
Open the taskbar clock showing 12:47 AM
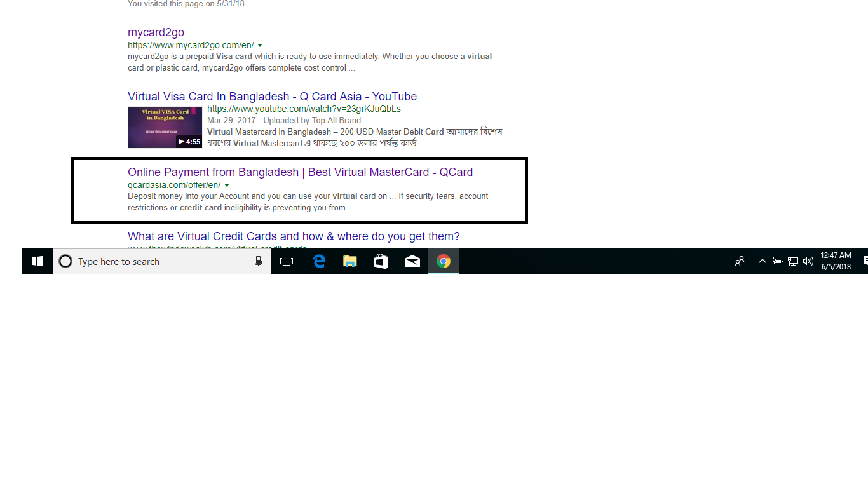pyautogui.click(x=836, y=261)
